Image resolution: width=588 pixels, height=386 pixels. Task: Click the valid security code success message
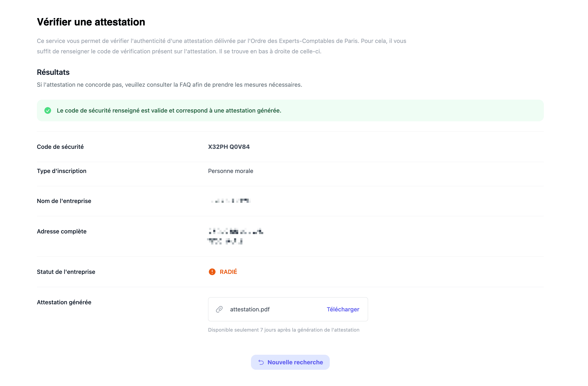click(x=169, y=110)
